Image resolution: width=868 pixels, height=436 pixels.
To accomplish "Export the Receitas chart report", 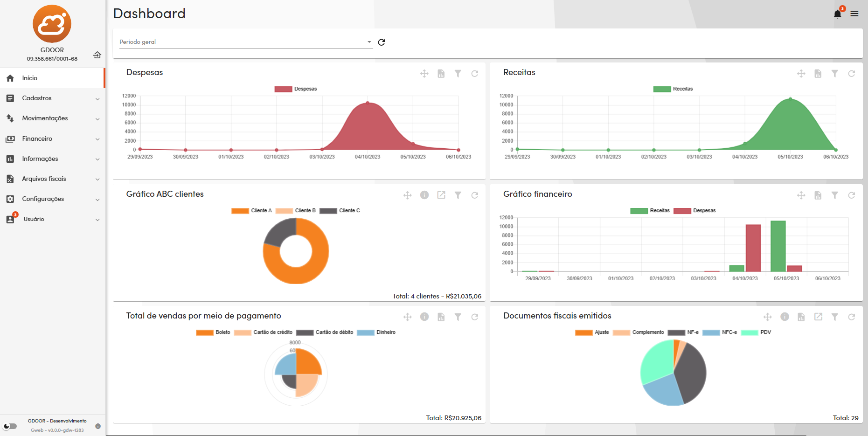I will (818, 74).
